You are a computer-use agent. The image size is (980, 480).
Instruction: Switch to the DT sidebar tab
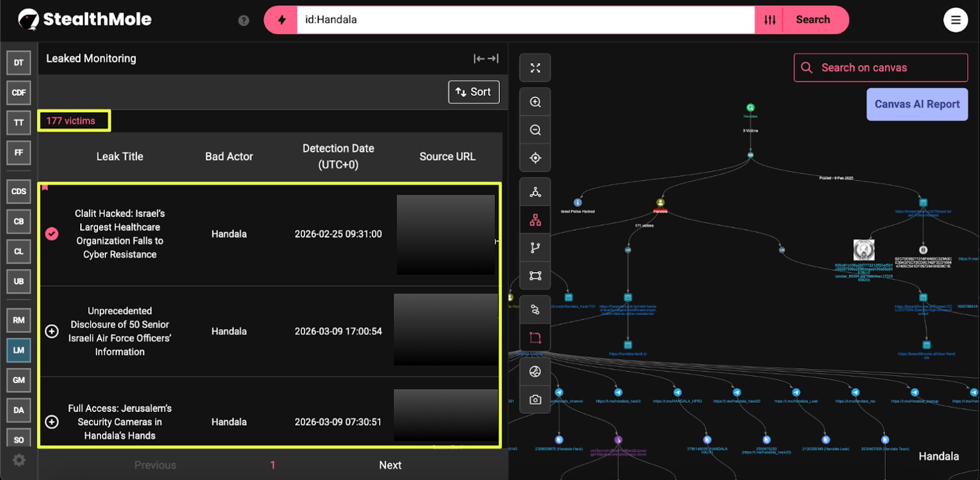pyautogui.click(x=19, y=63)
